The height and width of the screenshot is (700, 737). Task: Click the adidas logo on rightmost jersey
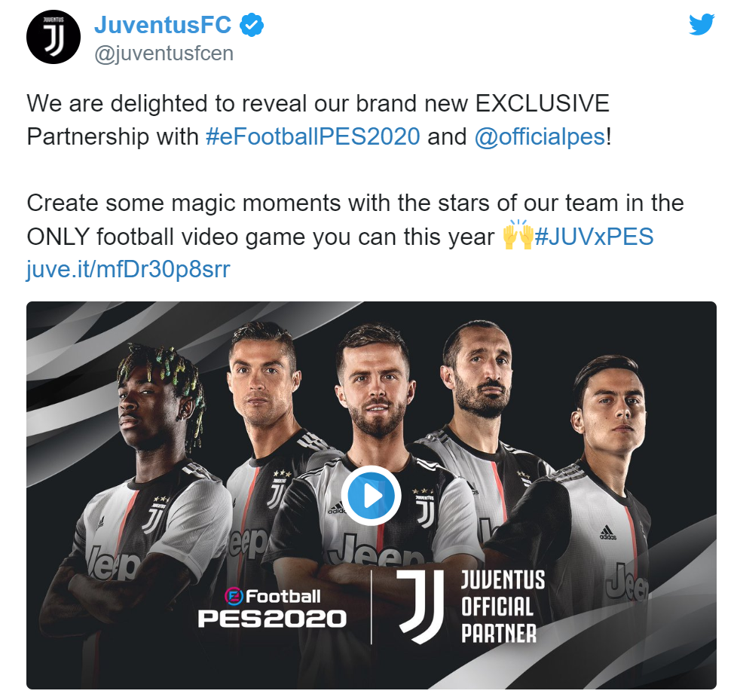607,533
